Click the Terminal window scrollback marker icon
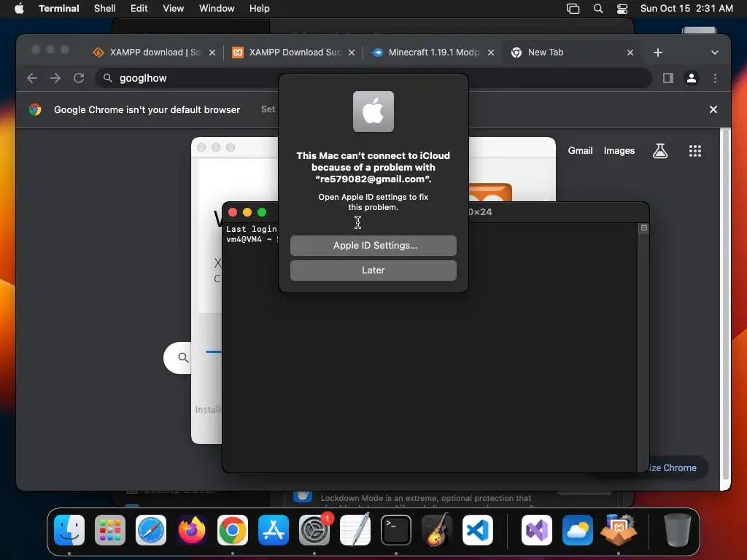 pyautogui.click(x=643, y=228)
